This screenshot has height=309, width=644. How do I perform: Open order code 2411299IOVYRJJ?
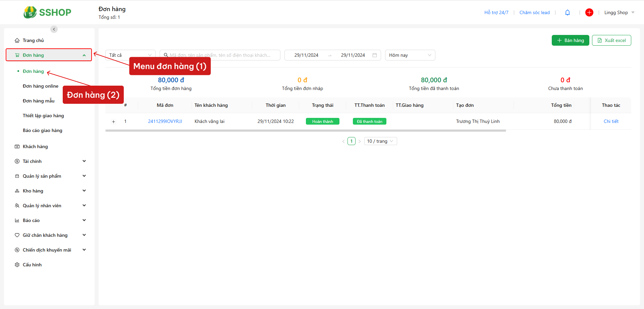(165, 121)
